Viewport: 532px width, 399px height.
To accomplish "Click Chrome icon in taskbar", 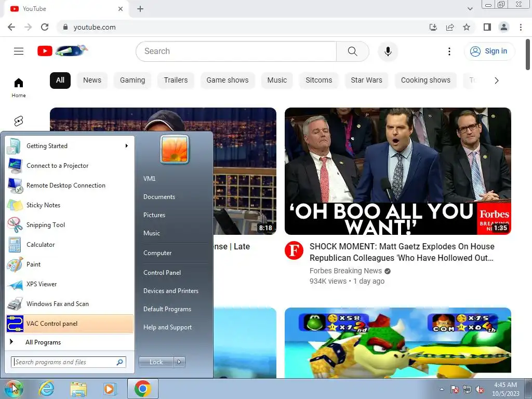I will pos(142,389).
